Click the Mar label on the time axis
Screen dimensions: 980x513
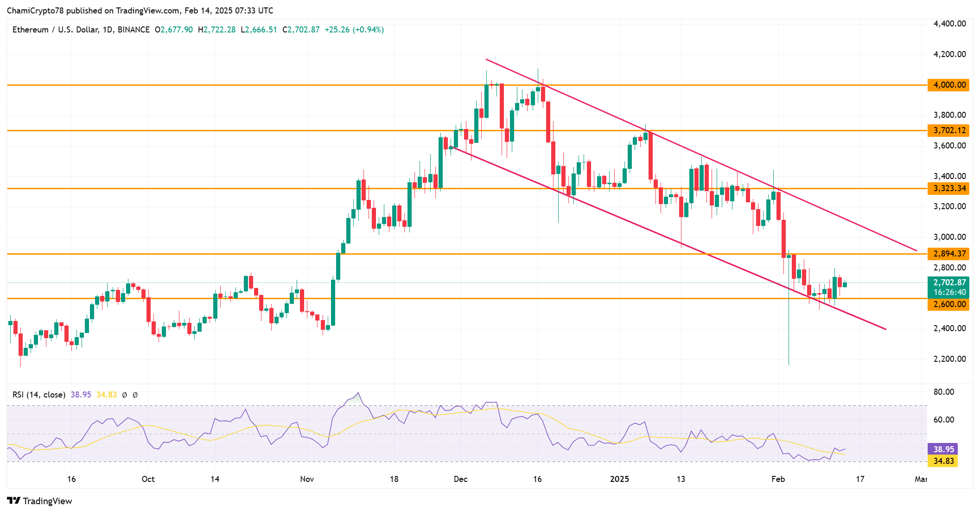921,479
